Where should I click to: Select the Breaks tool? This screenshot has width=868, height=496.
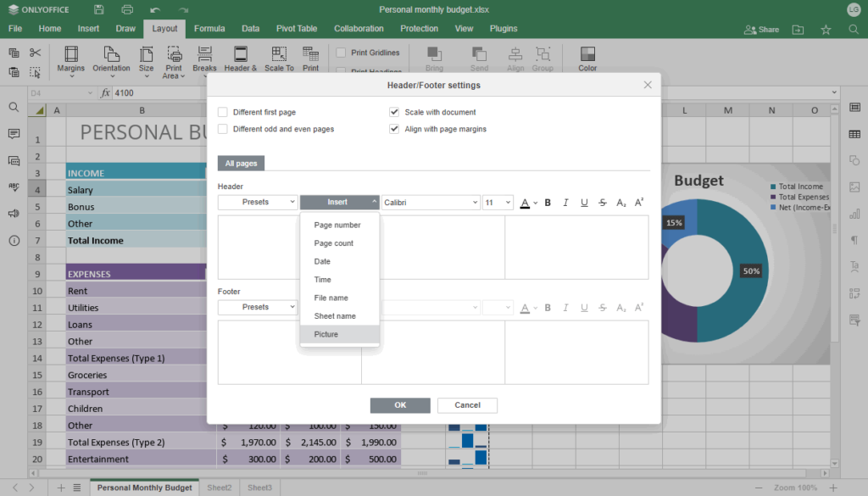[x=203, y=60]
